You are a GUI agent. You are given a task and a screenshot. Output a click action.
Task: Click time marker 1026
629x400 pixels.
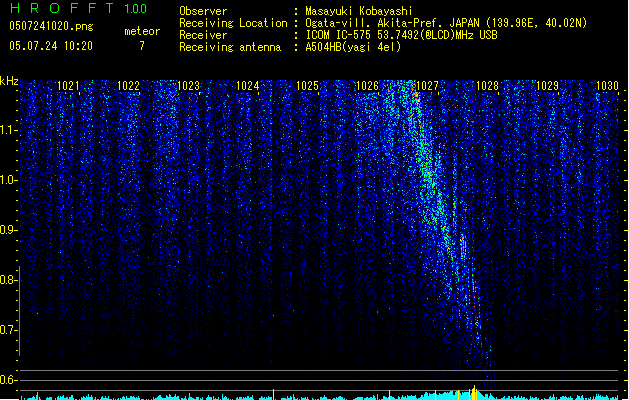click(x=367, y=86)
